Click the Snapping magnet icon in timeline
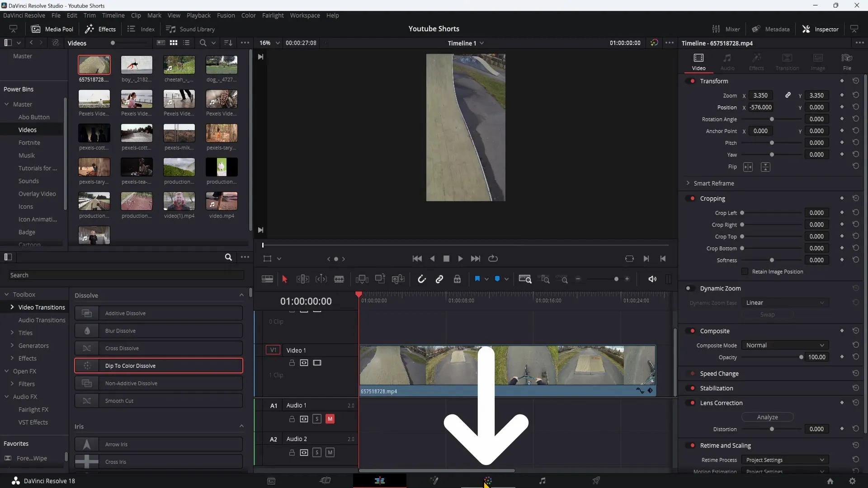The height and width of the screenshot is (488, 868). 421,279
